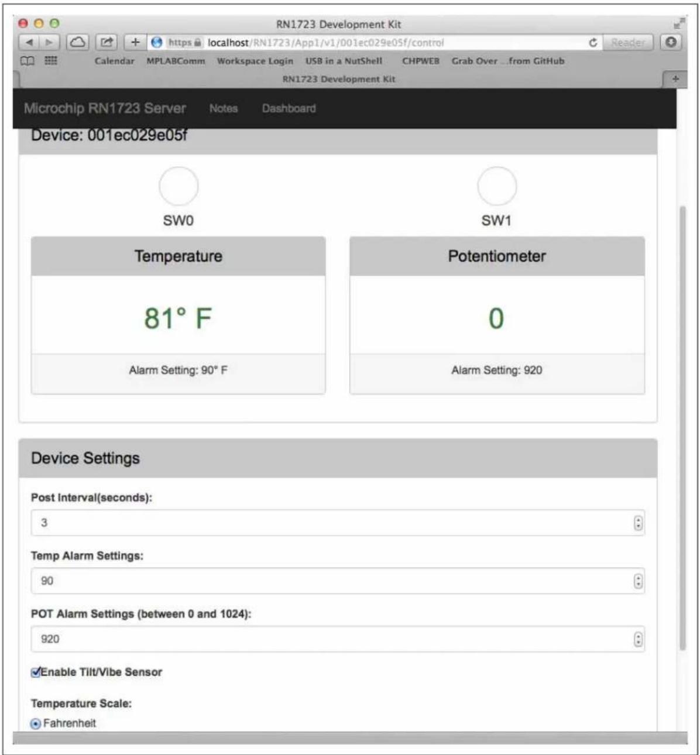Zoom the window with green button
The width and height of the screenshot is (700, 755).
(x=54, y=24)
